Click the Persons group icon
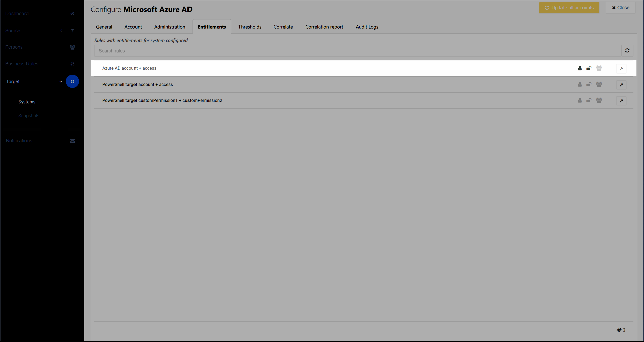This screenshot has width=644, height=342. pyautogui.click(x=72, y=47)
